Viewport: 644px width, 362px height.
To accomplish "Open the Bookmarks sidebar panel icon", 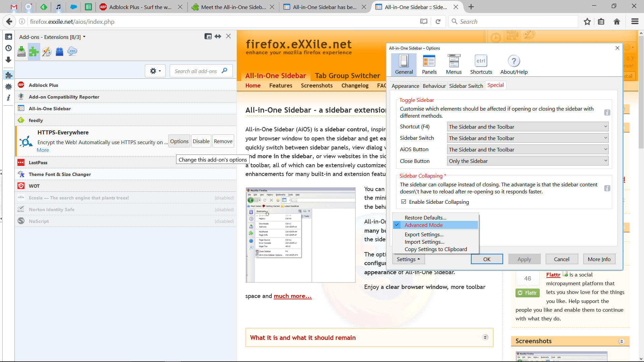I will [x=9, y=37].
